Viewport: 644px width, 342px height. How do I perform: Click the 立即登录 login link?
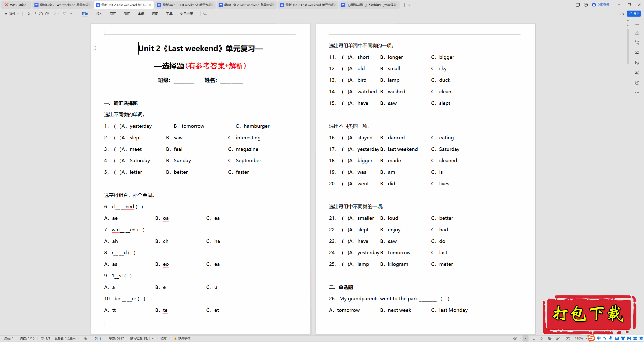(x=601, y=5)
